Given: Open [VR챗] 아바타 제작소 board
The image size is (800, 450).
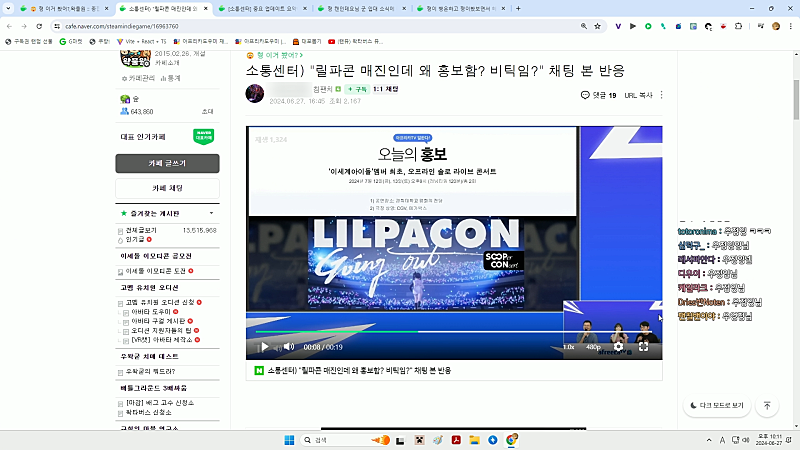Looking at the screenshot, I should pyautogui.click(x=162, y=340).
